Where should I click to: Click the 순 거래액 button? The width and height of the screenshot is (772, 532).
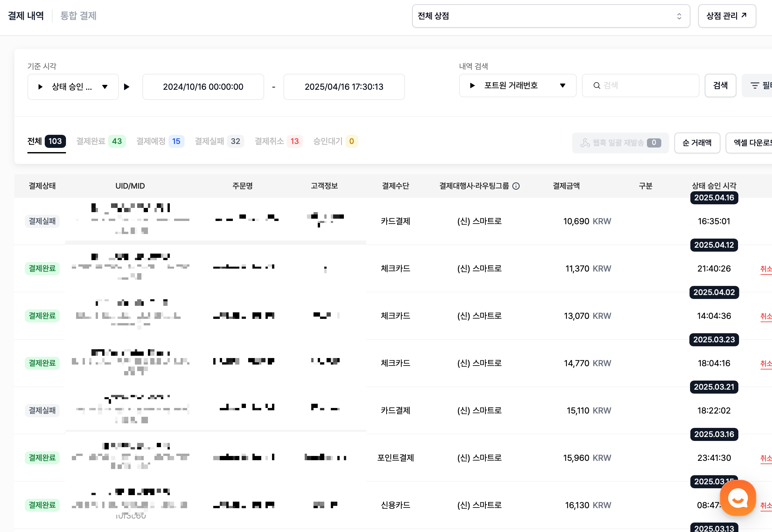pyautogui.click(x=697, y=143)
